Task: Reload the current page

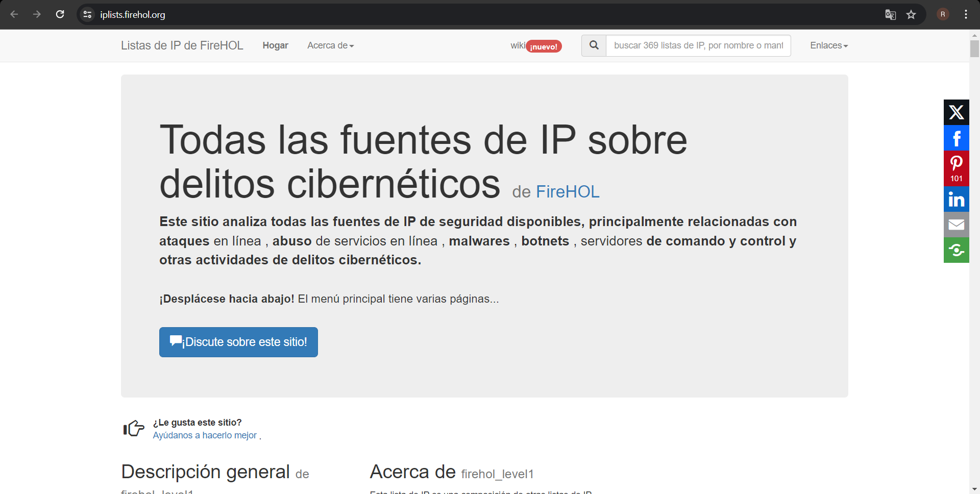Action: 60,14
